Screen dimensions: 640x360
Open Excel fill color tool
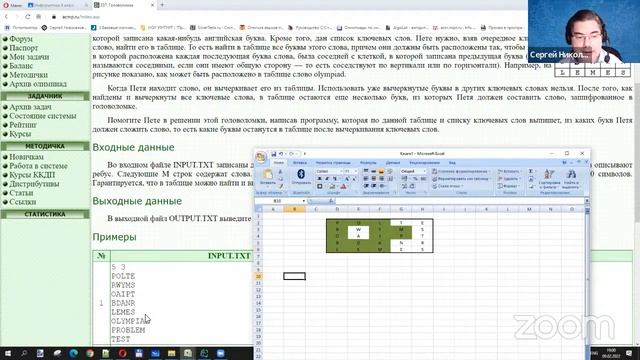point(332,186)
